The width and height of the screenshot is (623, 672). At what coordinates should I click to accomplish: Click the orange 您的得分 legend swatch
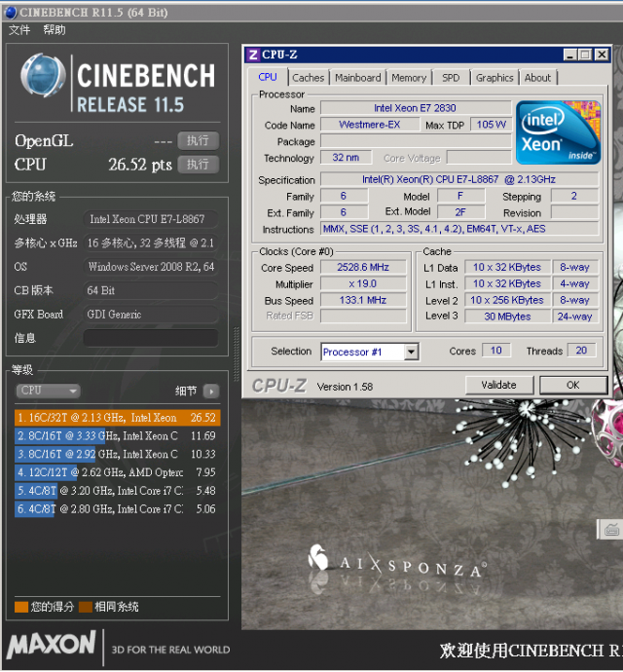21,607
